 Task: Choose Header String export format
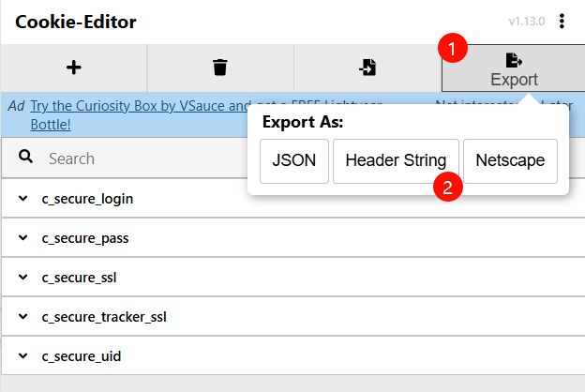pyautogui.click(x=396, y=160)
